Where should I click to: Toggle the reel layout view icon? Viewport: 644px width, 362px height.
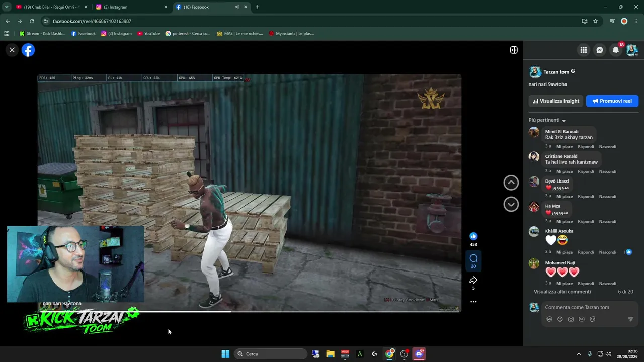click(x=514, y=50)
